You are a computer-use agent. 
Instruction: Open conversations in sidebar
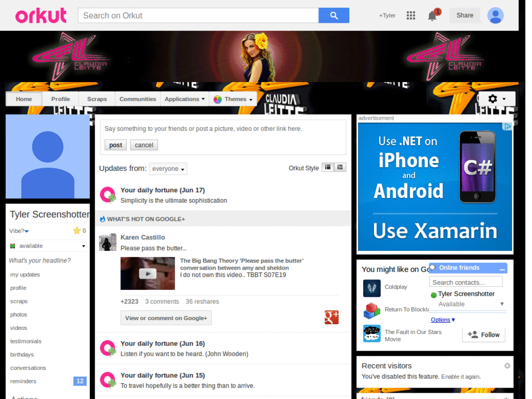[28, 368]
